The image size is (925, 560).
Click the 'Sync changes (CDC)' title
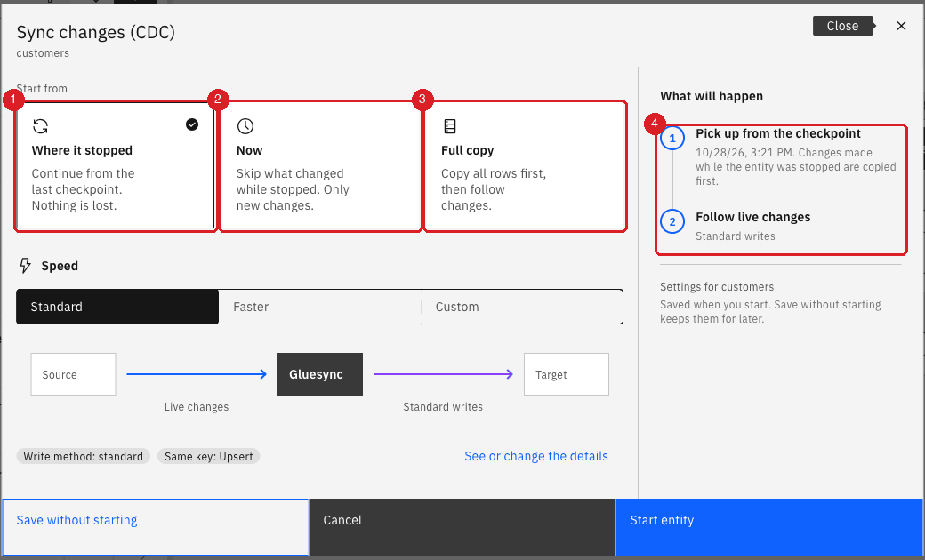95,32
